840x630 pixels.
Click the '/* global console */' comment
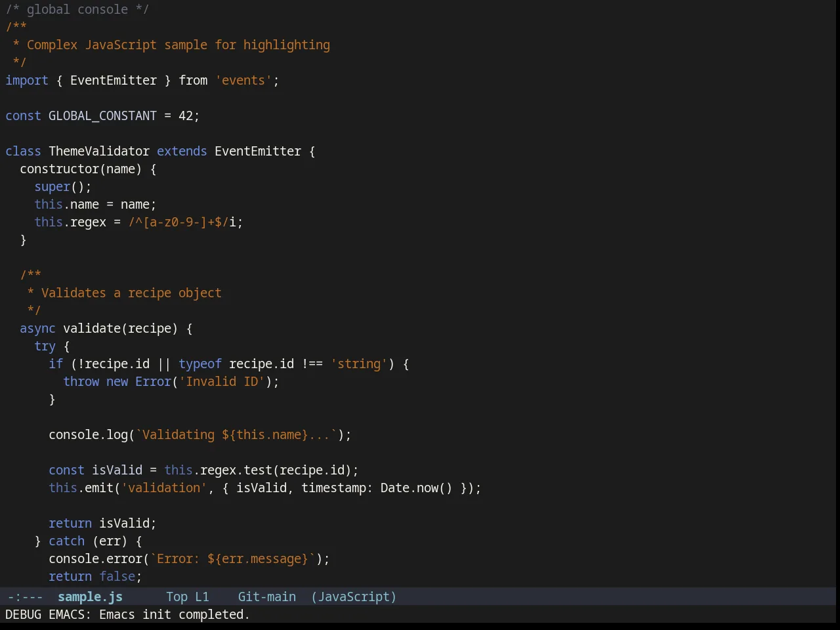point(77,9)
